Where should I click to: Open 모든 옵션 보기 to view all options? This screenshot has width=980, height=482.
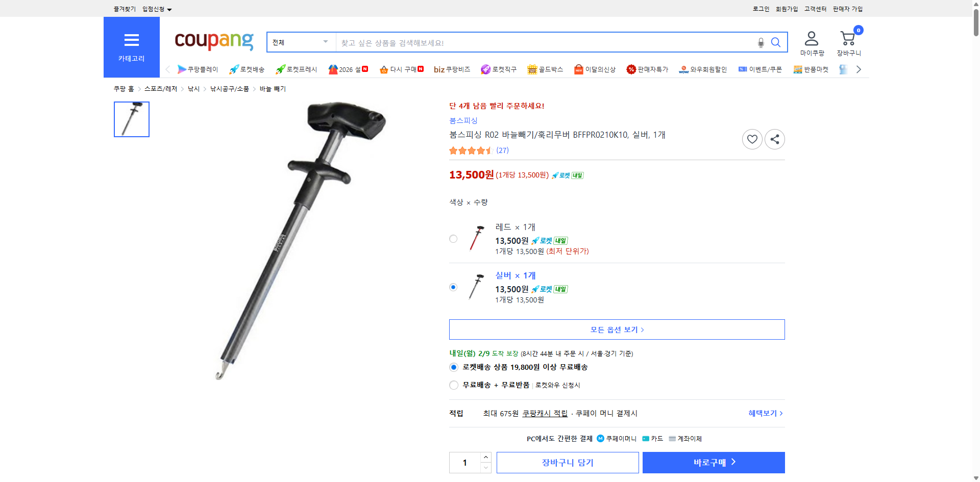click(617, 329)
